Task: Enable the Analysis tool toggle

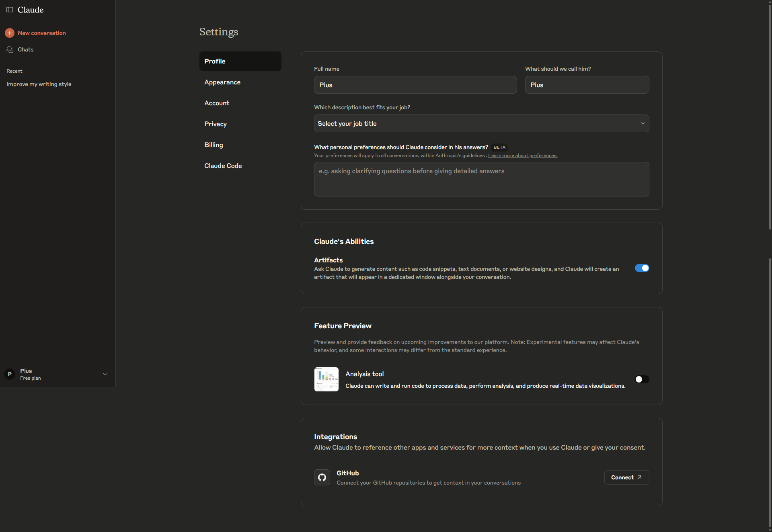Action: pos(642,379)
